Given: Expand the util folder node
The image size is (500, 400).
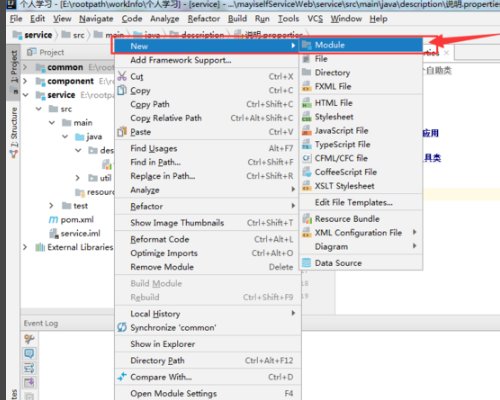Looking at the screenshot, I should click(x=78, y=178).
